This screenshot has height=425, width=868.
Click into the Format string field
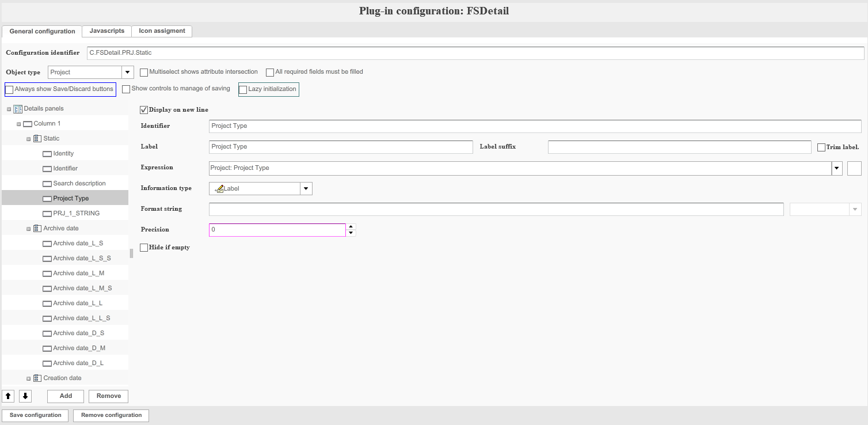coord(496,209)
